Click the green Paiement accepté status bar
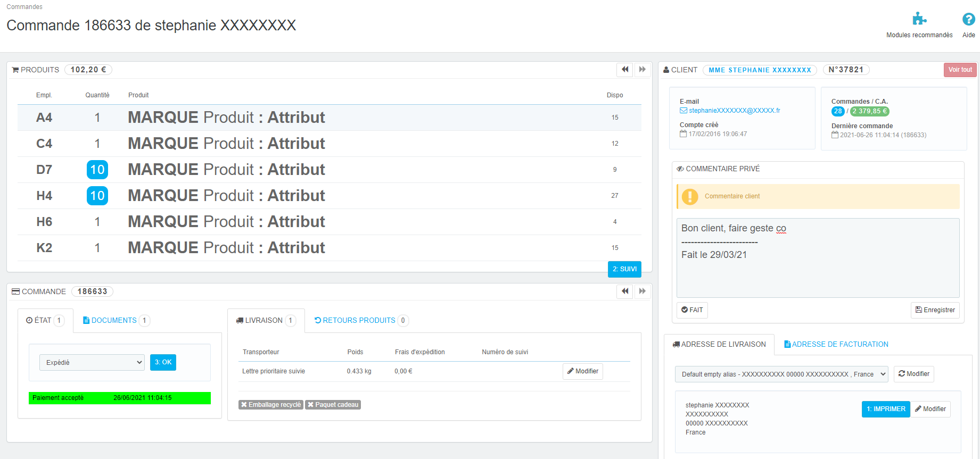The height and width of the screenshot is (459, 980). (120, 398)
